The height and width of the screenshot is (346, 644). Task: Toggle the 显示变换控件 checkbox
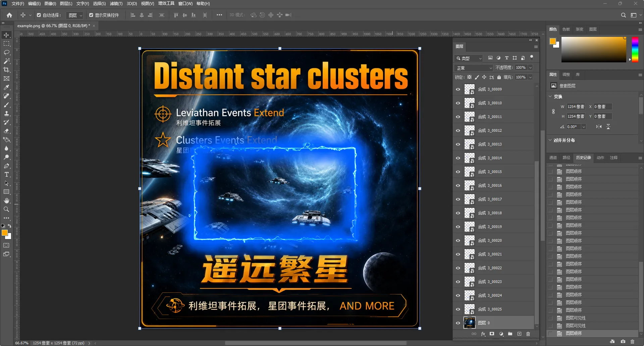[x=91, y=15]
